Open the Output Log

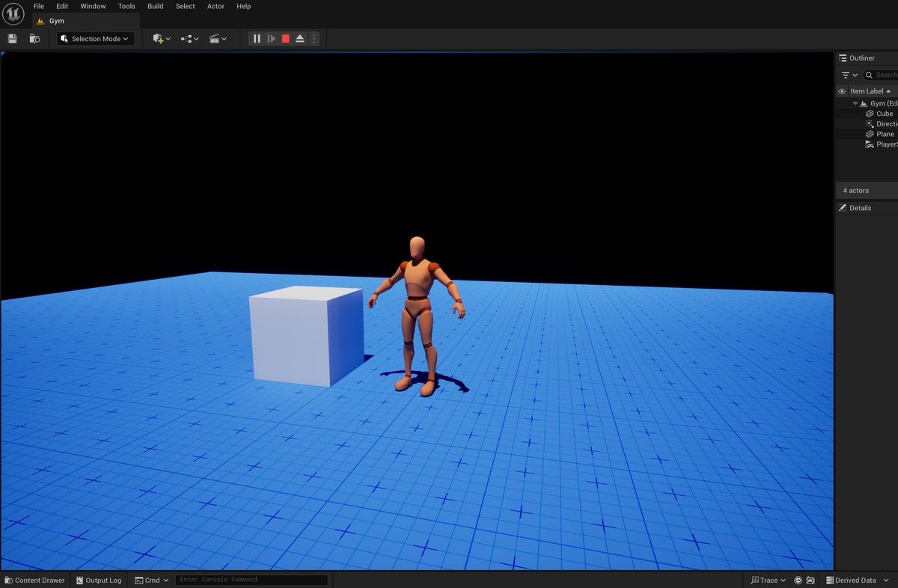pos(98,580)
